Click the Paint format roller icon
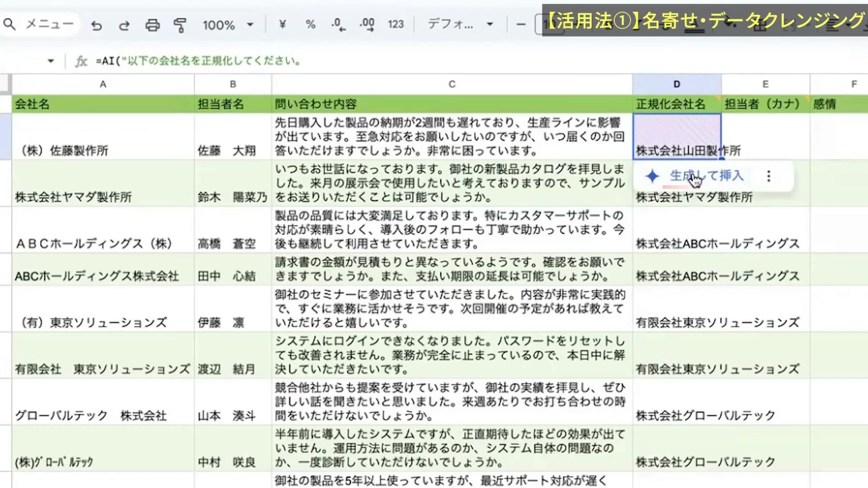Screen dimensions: 868x488 (x=180, y=25)
